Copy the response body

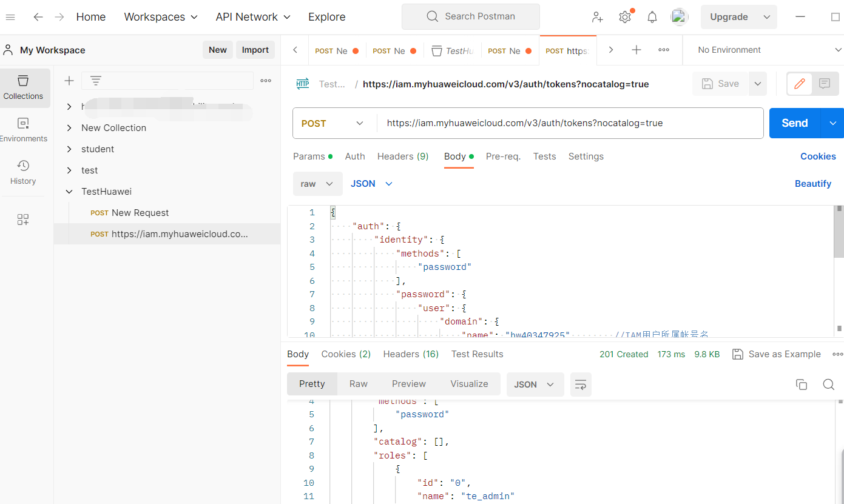802,385
